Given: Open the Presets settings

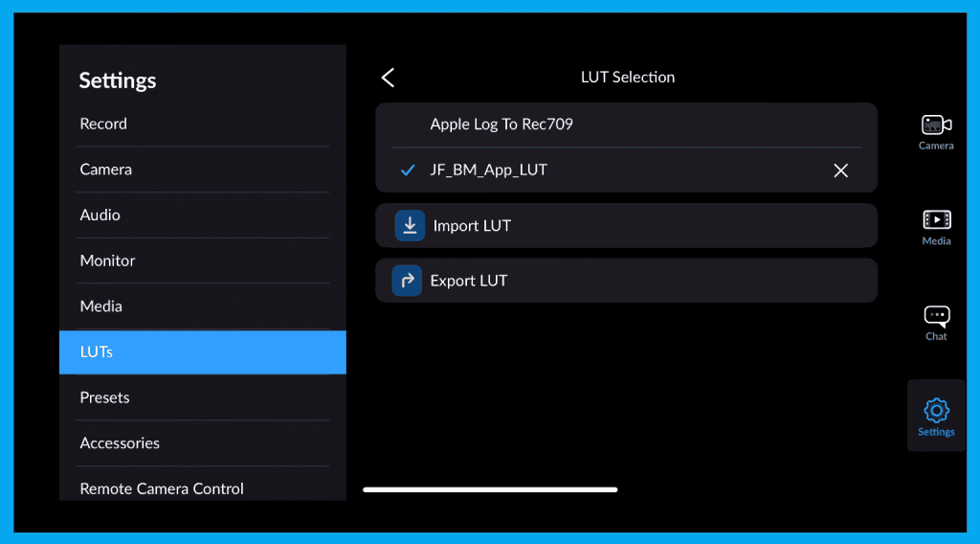Looking at the screenshot, I should coord(104,397).
